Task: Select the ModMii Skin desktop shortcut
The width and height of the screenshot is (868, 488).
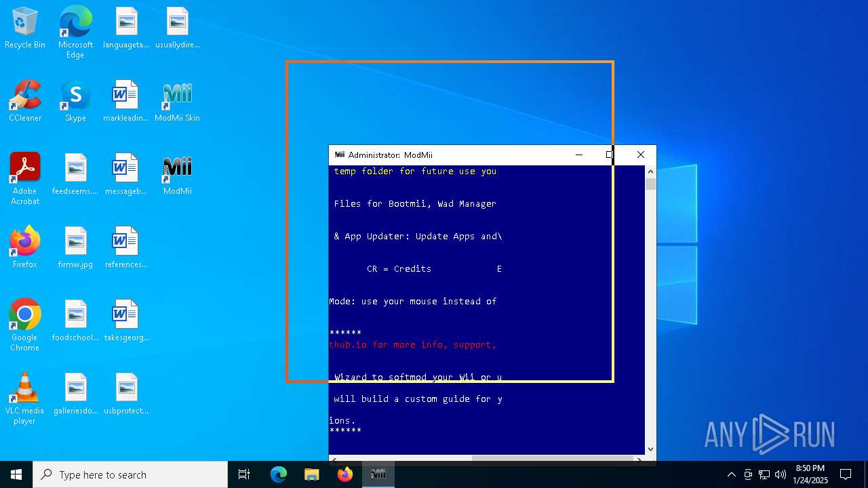Action: point(177,102)
